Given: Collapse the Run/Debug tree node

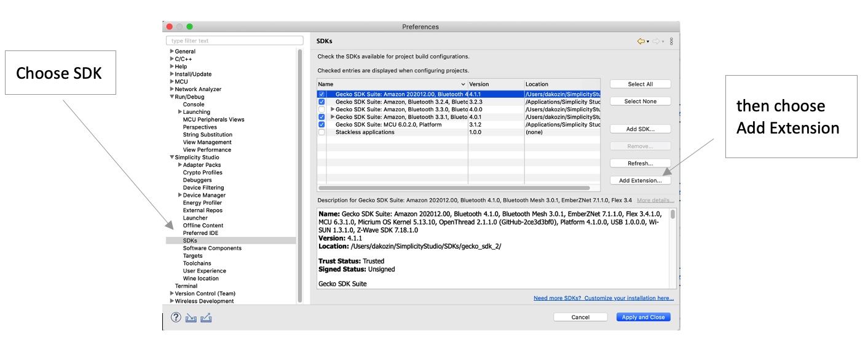Looking at the screenshot, I should [x=172, y=97].
